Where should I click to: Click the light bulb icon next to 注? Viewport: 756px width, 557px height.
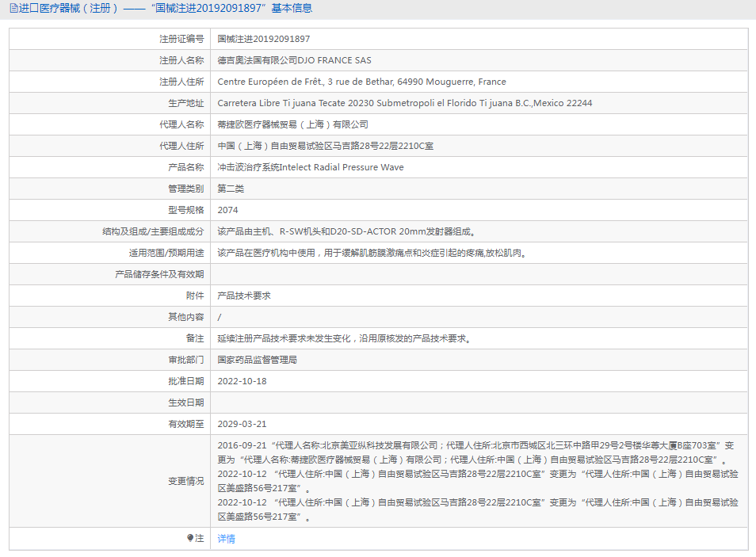pos(191,538)
